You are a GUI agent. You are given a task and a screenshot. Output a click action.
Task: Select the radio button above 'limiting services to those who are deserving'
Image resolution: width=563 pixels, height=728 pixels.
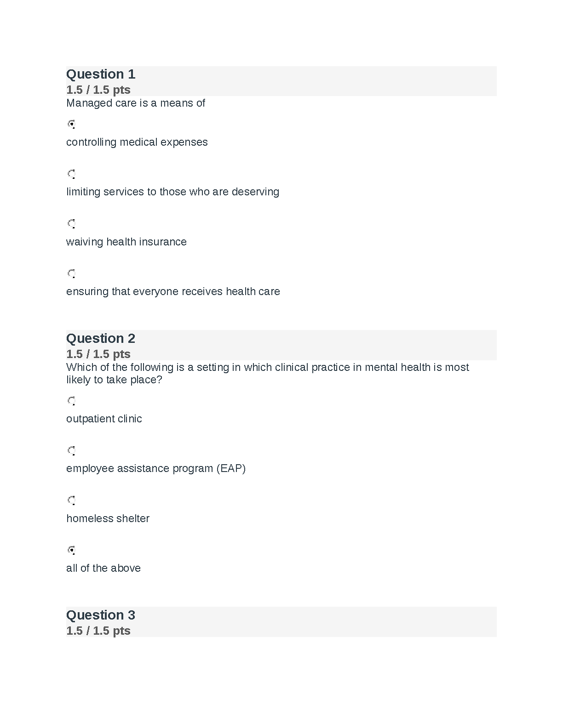(x=71, y=174)
